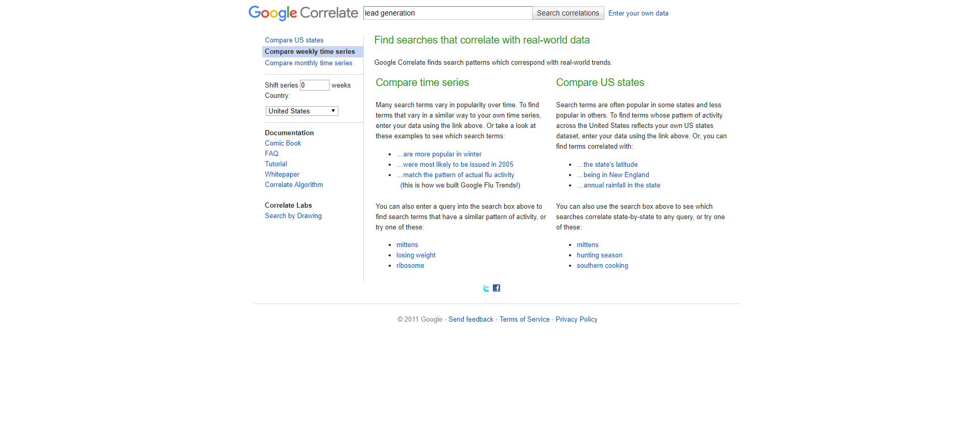Open the Tutorial link

tap(276, 164)
